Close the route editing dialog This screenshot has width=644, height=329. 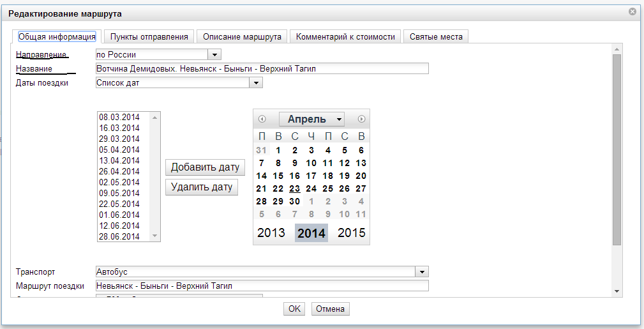[632, 11]
